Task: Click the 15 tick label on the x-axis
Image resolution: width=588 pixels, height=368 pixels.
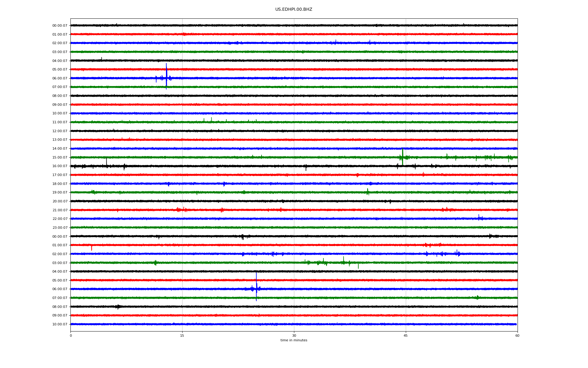Action: [x=182, y=335]
